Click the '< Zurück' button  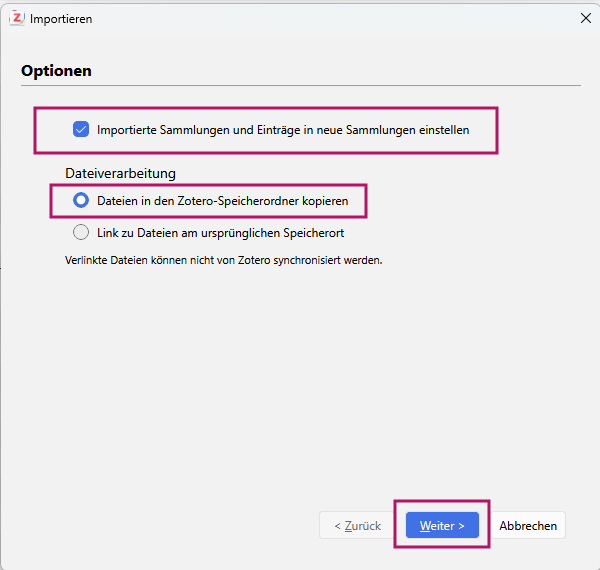[357, 525]
